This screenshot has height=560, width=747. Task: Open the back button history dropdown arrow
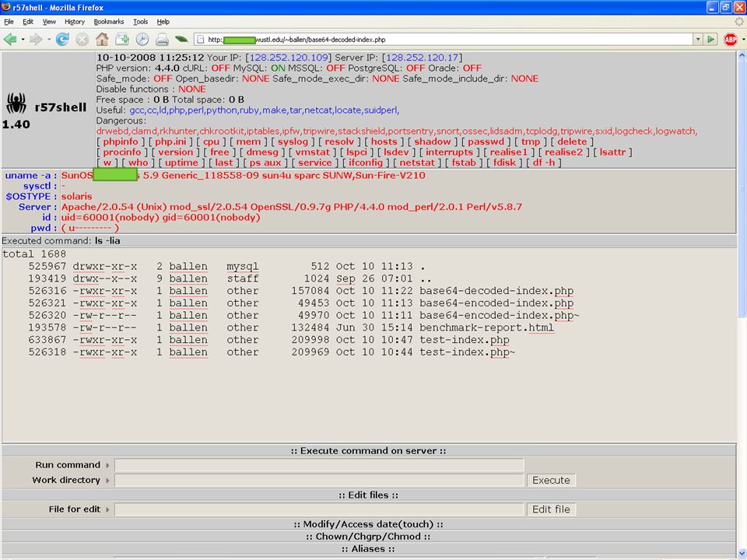tap(23, 40)
